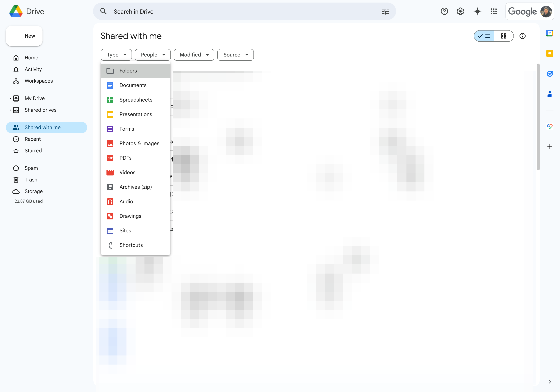Switch to list layout

click(x=484, y=36)
